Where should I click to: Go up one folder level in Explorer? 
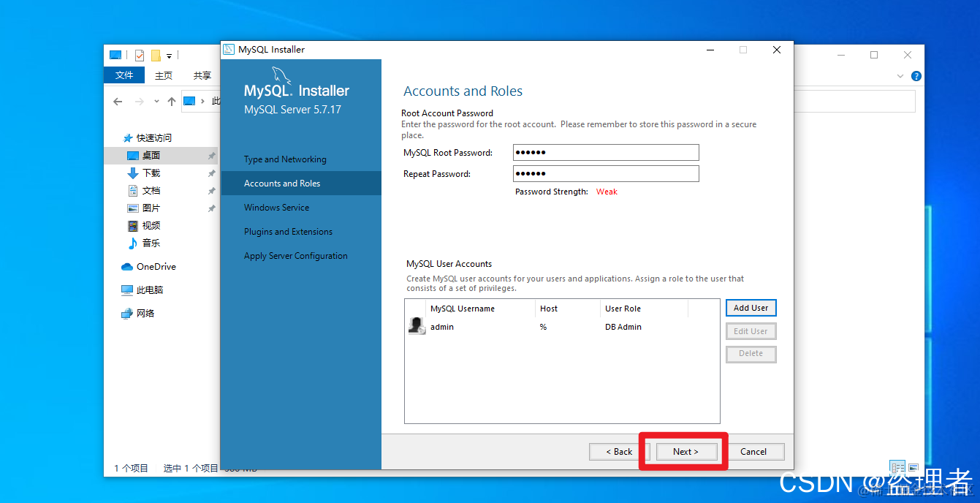[x=172, y=102]
